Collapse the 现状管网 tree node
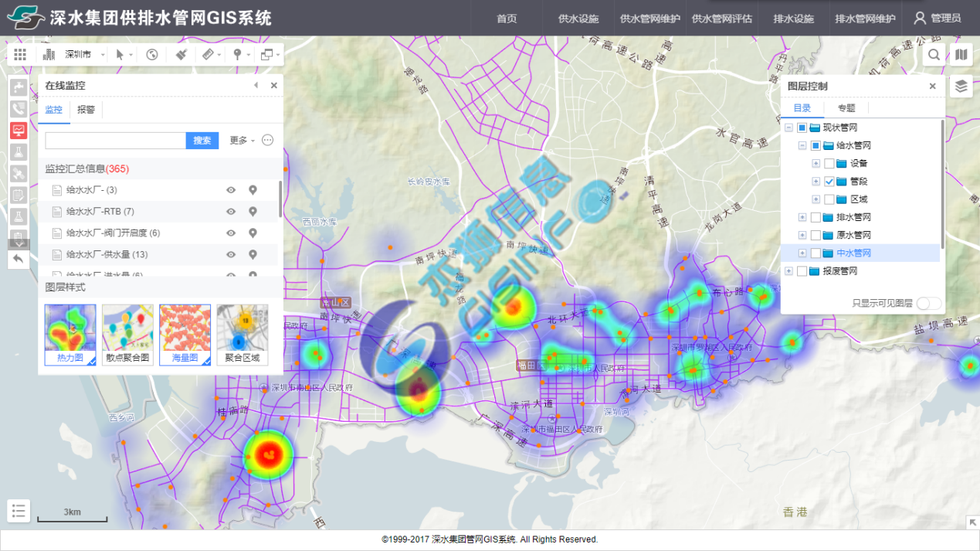 tap(788, 128)
